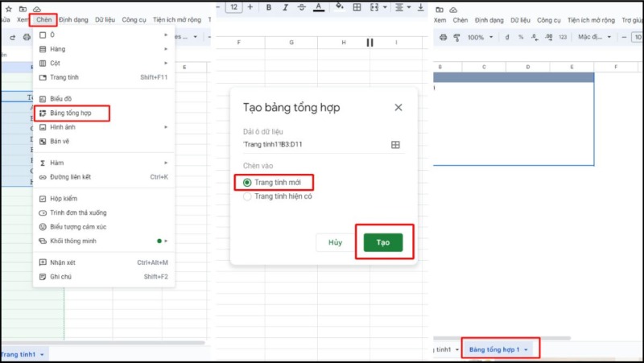Click the folder icon in right screenshot
This screenshot has width=644, height=363.
(440, 10)
